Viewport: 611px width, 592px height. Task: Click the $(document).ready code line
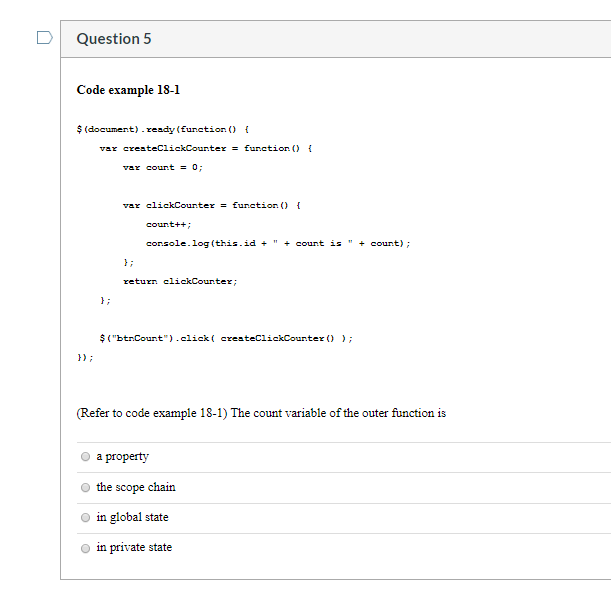(163, 129)
